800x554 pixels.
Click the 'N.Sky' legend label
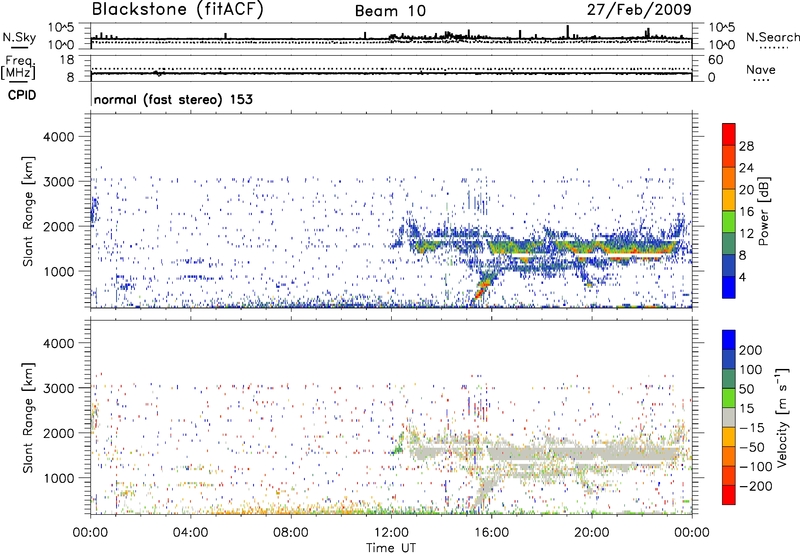tap(19, 37)
